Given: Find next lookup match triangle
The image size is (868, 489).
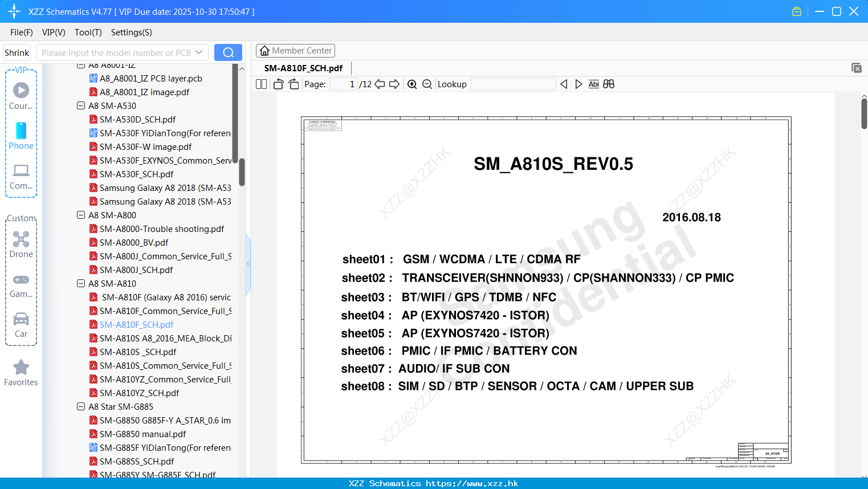Looking at the screenshot, I should coord(578,84).
